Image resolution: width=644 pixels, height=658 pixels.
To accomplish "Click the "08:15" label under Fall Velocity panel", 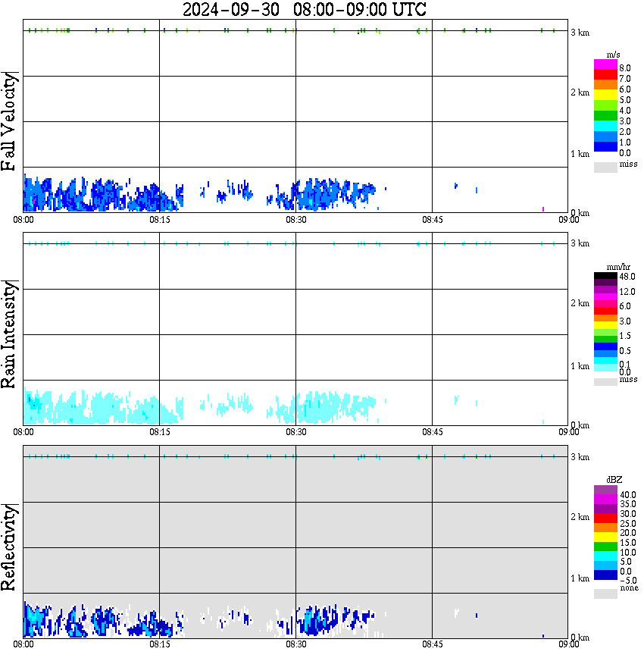I will pyautogui.click(x=160, y=220).
